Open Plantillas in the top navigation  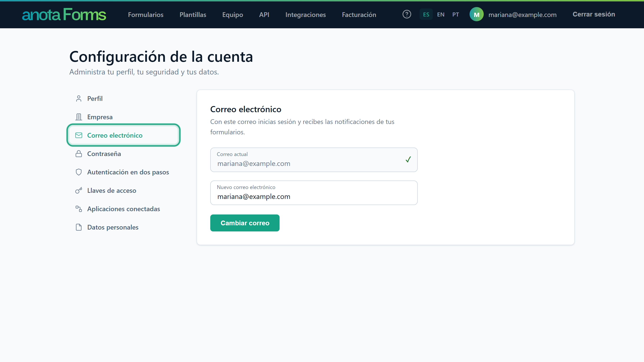193,15
